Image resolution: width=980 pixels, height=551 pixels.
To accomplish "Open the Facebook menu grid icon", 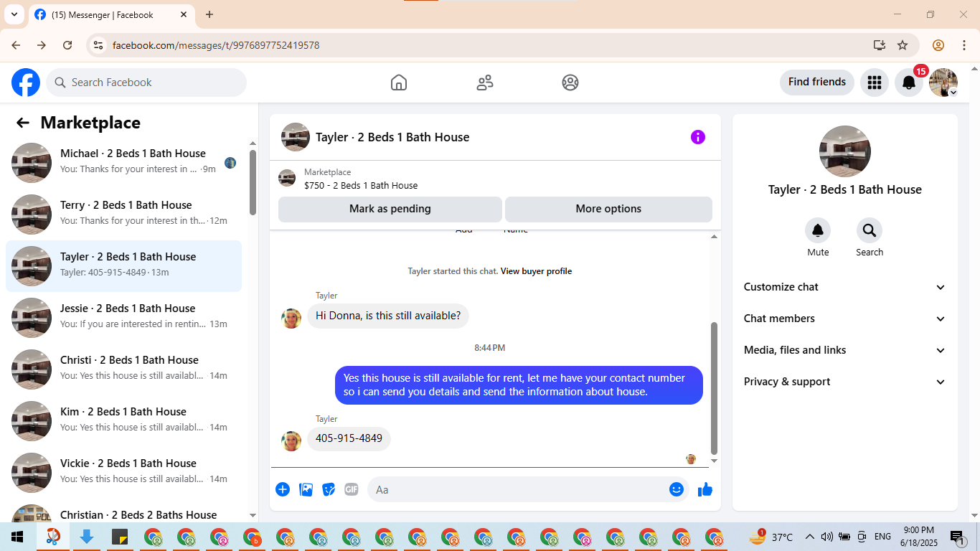I will click(874, 83).
